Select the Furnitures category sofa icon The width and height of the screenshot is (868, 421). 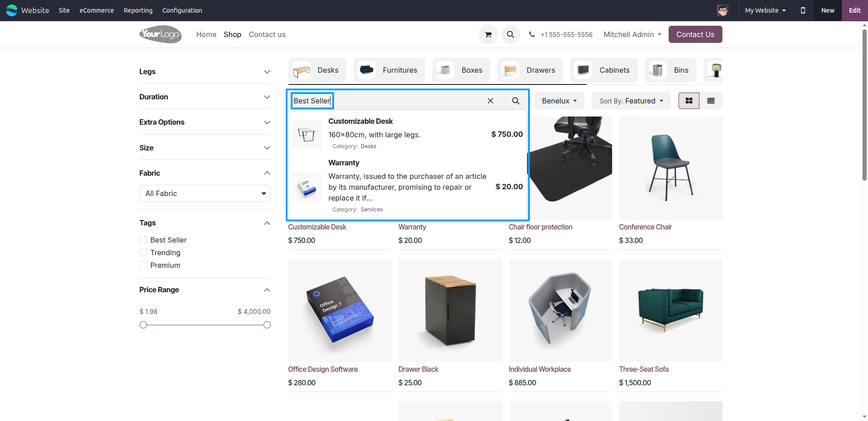367,70
